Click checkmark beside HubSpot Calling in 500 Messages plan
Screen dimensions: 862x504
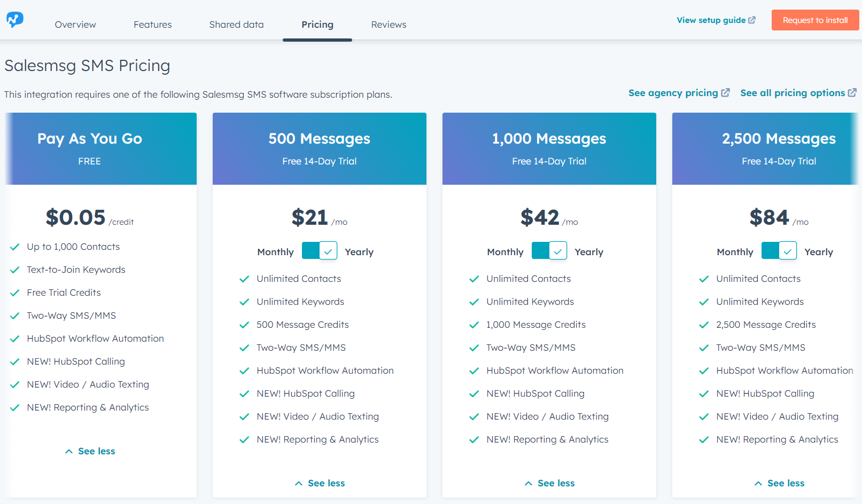pos(244,394)
